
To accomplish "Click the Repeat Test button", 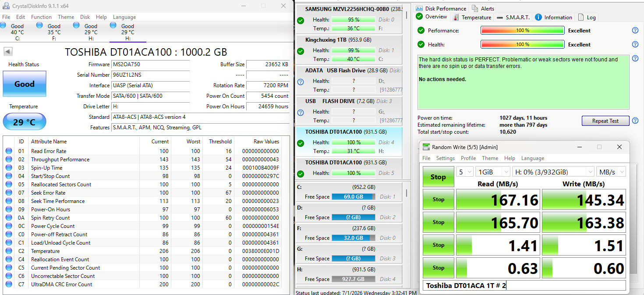I will pos(605,121).
